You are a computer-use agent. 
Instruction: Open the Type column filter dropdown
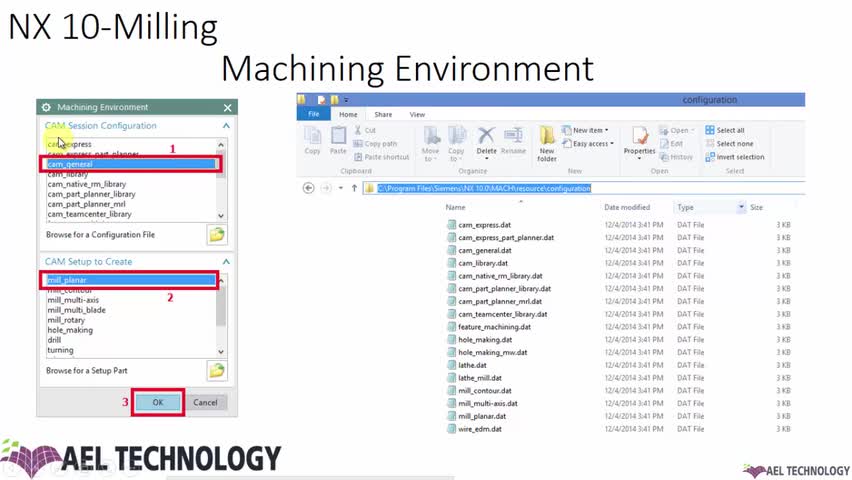(741, 207)
